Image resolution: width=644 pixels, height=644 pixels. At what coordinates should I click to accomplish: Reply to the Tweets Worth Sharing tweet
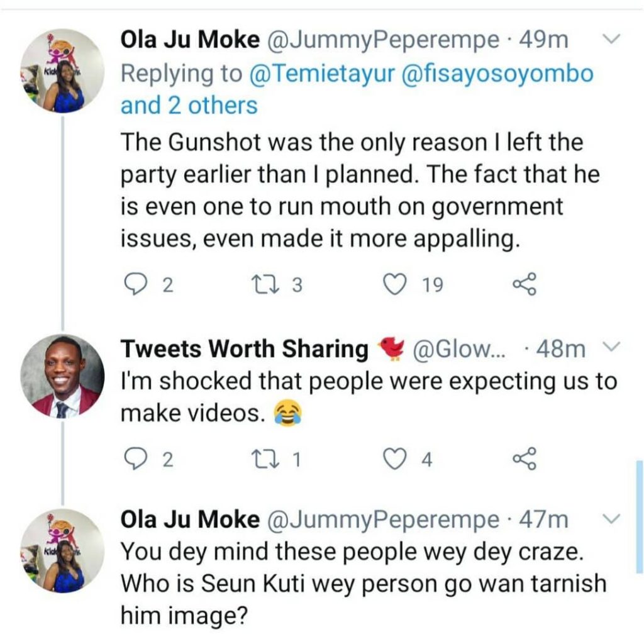point(131,461)
